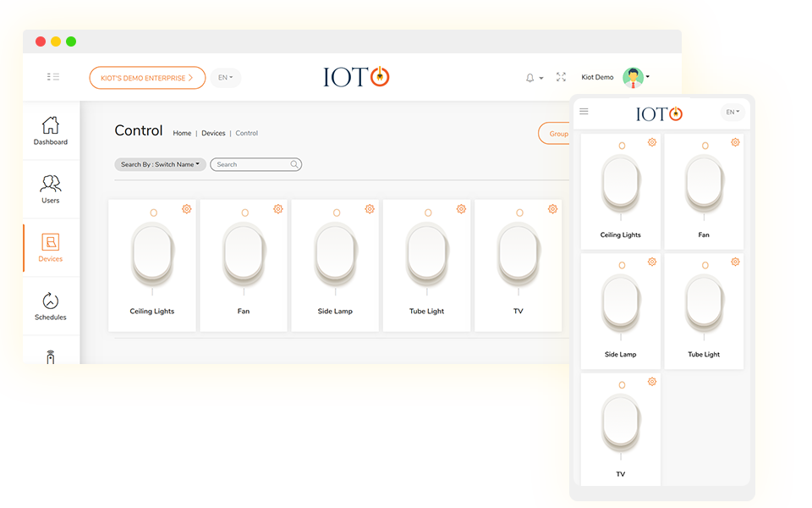Open Schedules from the sidebar
Image resolution: width=812 pixels, height=508 pixels.
(x=51, y=306)
